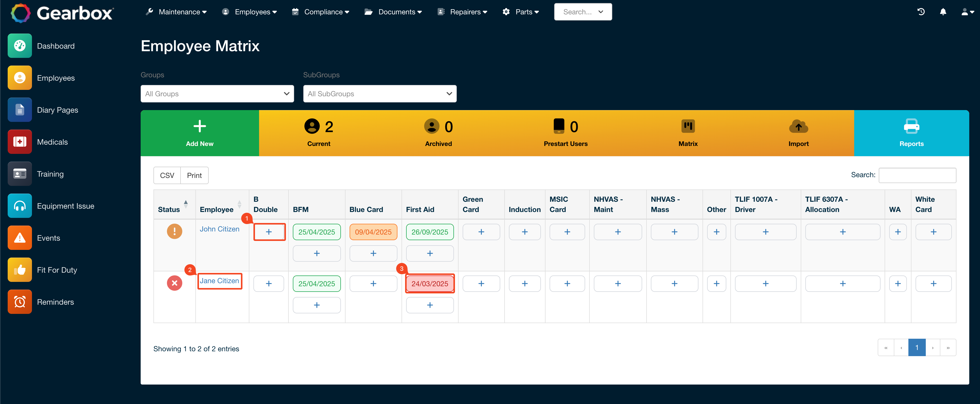Open the history icon in the top bar
The height and width of the screenshot is (404, 980).
921,12
